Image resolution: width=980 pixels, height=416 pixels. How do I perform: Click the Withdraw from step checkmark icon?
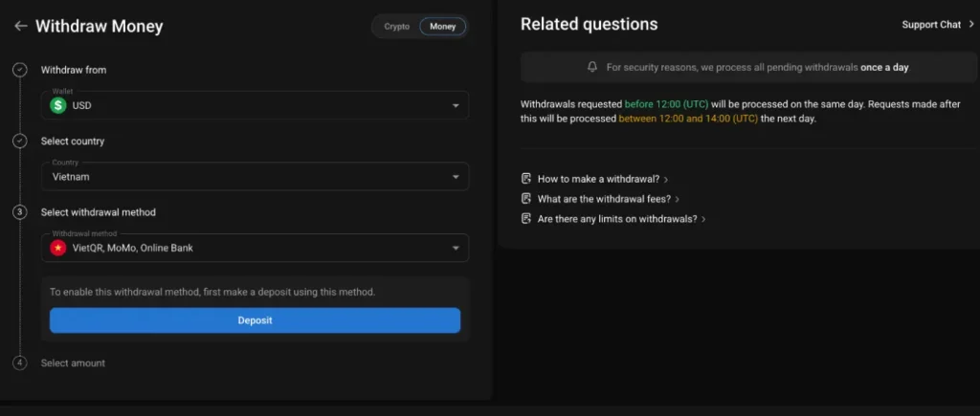click(x=20, y=70)
